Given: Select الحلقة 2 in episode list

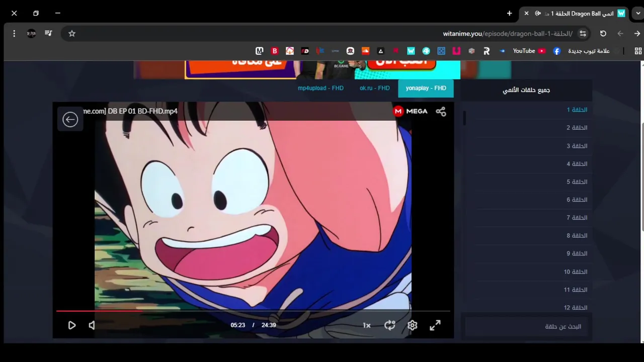Looking at the screenshot, I should tap(577, 128).
